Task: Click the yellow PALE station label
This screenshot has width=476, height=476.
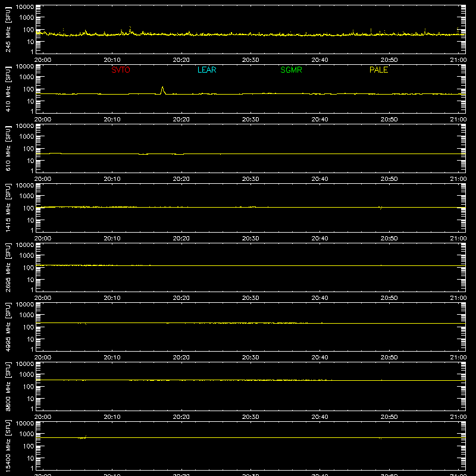Action: 378,70
